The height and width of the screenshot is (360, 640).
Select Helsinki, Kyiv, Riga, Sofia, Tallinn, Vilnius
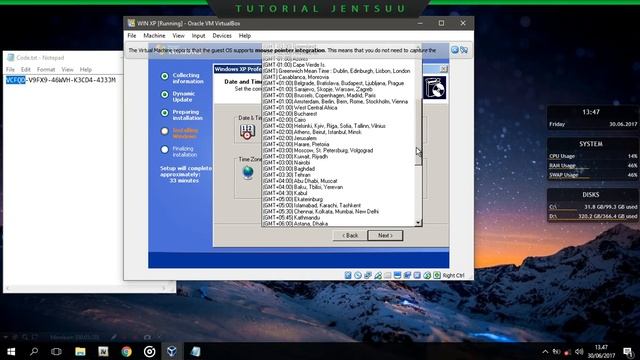(x=338, y=126)
